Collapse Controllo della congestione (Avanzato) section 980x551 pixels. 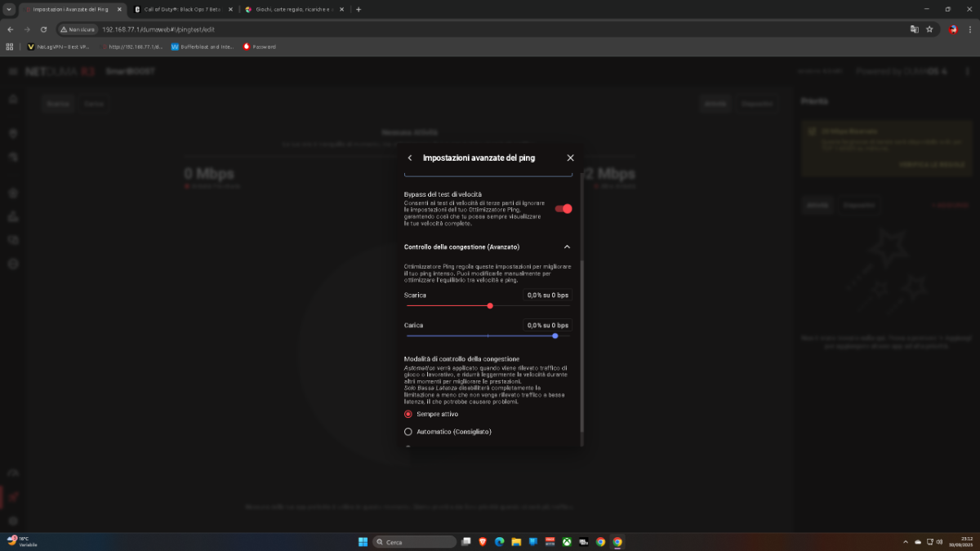pos(567,247)
